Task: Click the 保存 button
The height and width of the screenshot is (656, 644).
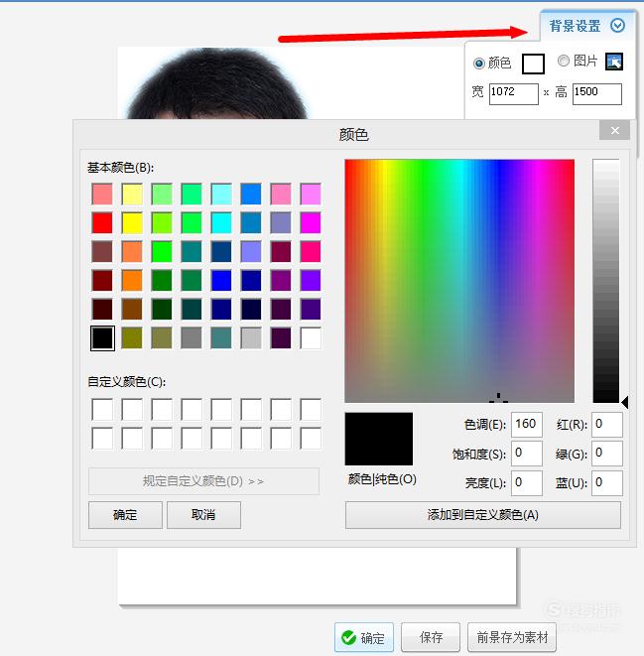Action: pos(431,637)
